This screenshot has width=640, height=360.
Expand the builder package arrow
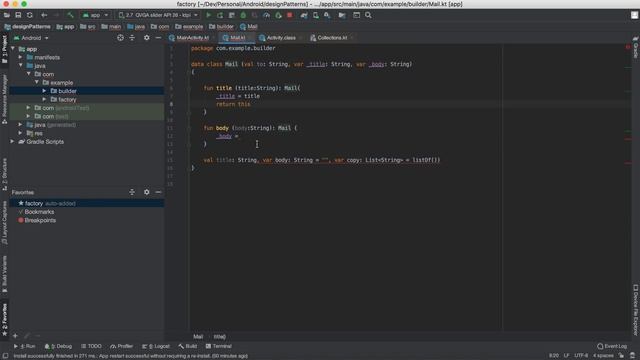click(x=44, y=91)
